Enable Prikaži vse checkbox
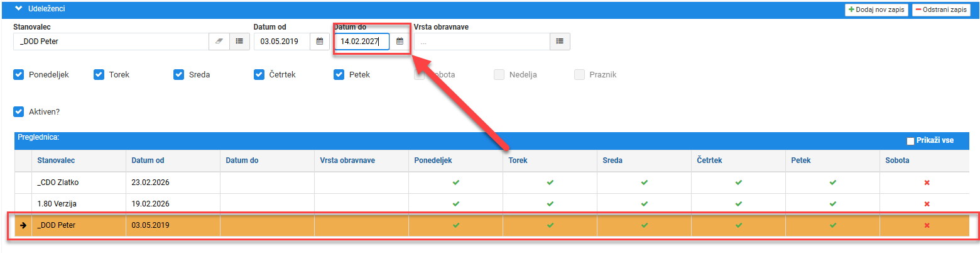The width and height of the screenshot is (980, 253). (x=910, y=141)
